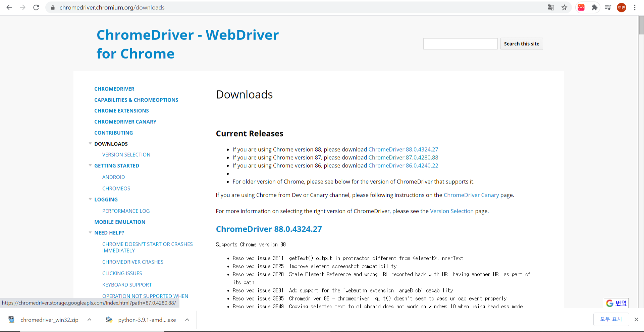The height and width of the screenshot is (332, 644).
Task: Click the Google translate widget icon
Action: [609, 303]
